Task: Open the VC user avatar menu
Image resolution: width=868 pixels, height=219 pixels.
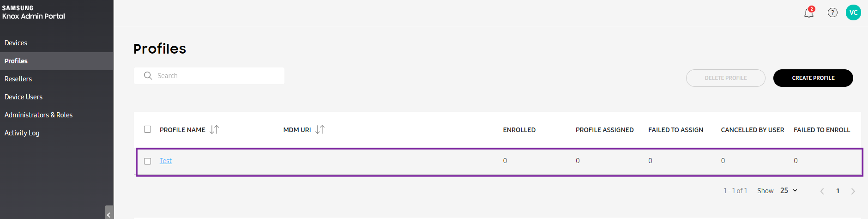Action: point(853,12)
